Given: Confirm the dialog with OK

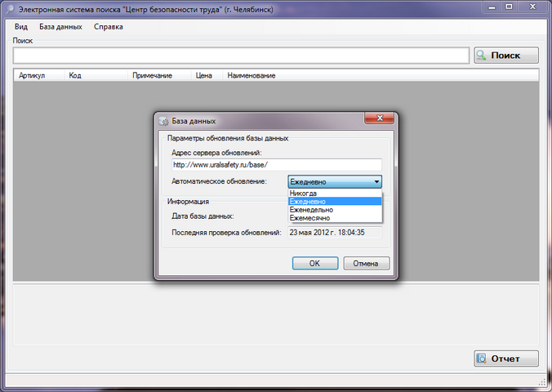Looking at the screenshot, I should tap(314, 264).
